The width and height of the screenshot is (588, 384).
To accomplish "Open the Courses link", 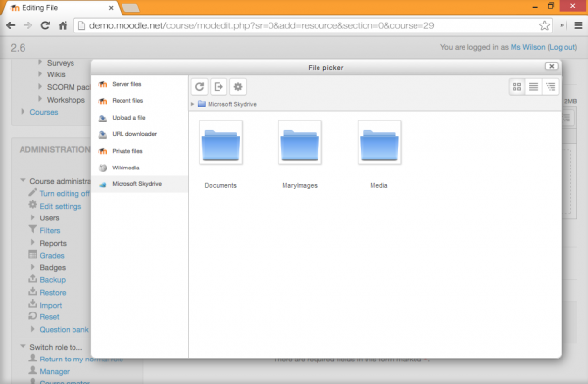I will coord(44,112).
